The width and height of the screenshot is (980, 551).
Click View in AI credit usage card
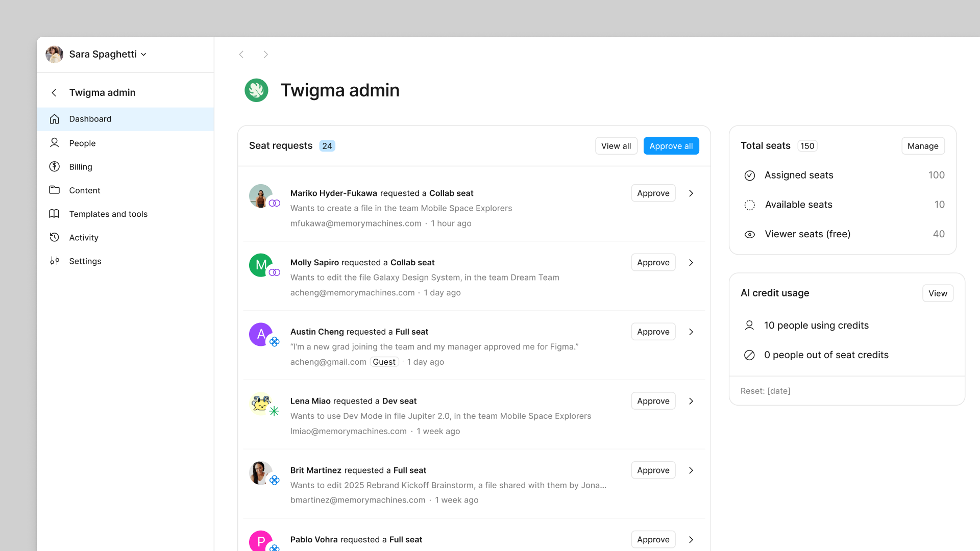[938, 293]
